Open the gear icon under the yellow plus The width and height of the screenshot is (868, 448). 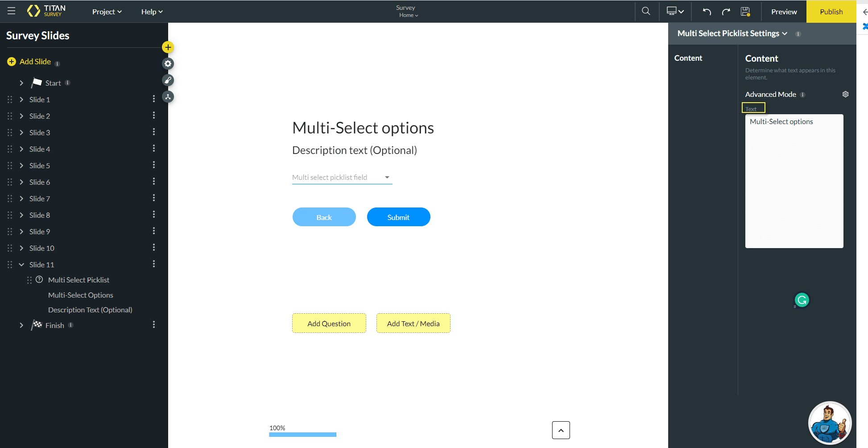[x=168, y=63]
